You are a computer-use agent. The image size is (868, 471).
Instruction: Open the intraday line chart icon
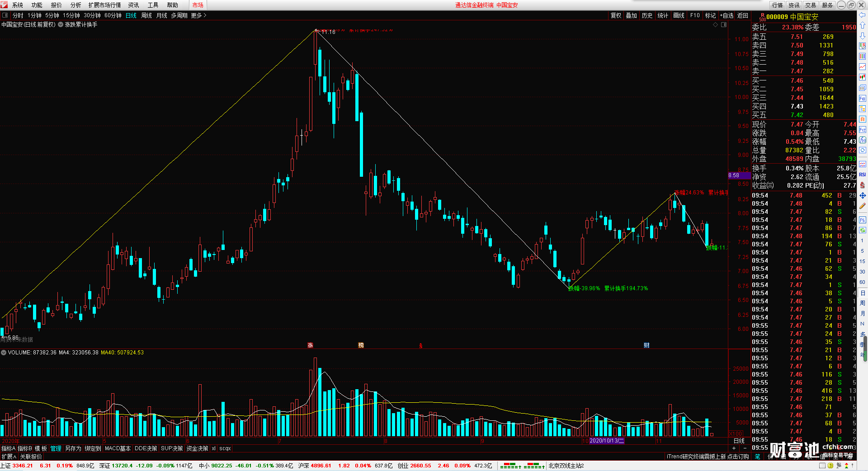[x=862, y=67]
